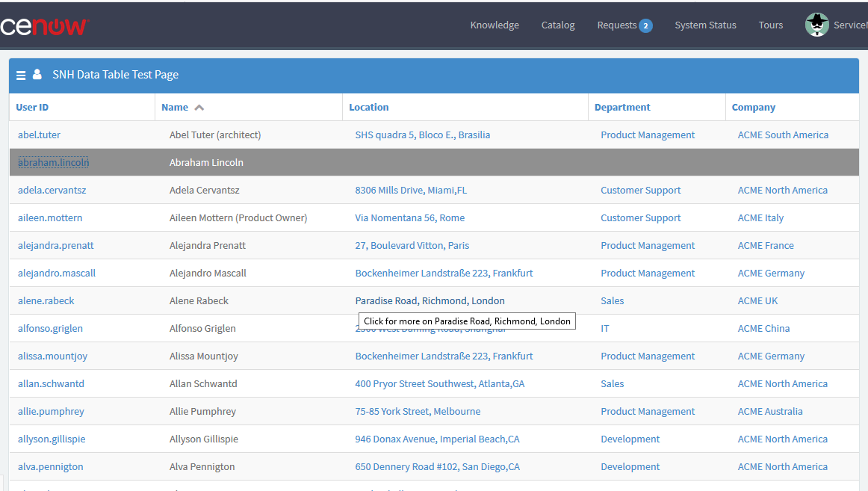
Task: Select name cell Abel Tuter (architect)
Action: pos(215,135)
